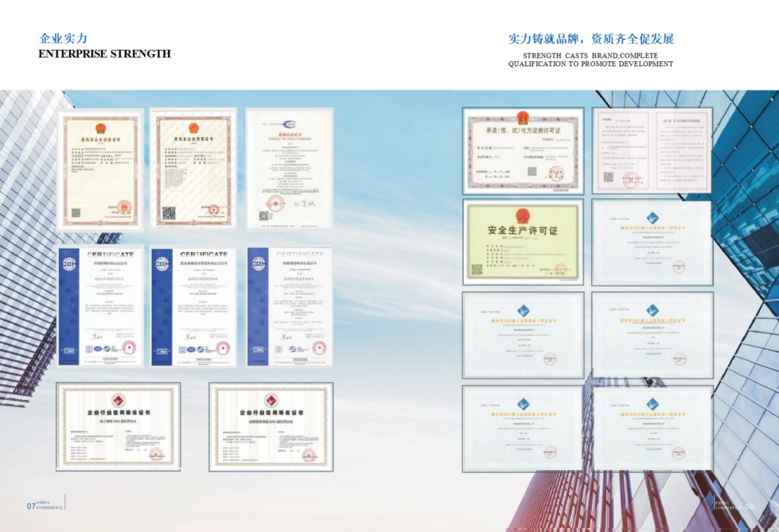Open the two-page open booklet license
The height and width of the screenshot is (532, 779).
pos(652,151)
